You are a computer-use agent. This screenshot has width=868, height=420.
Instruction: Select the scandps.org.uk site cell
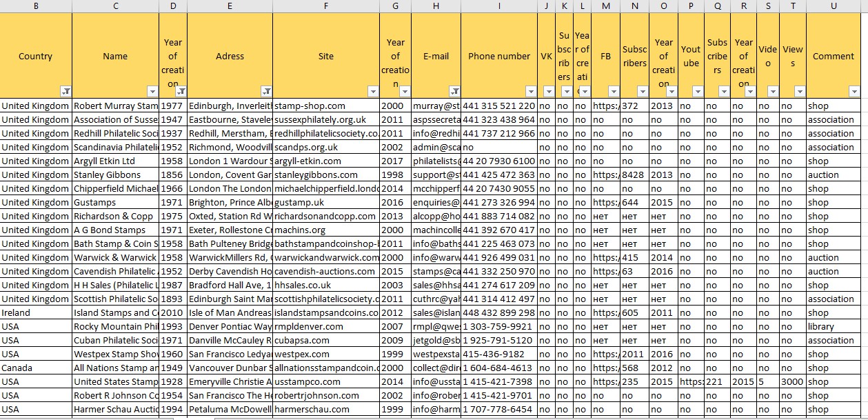click(326, 148)
